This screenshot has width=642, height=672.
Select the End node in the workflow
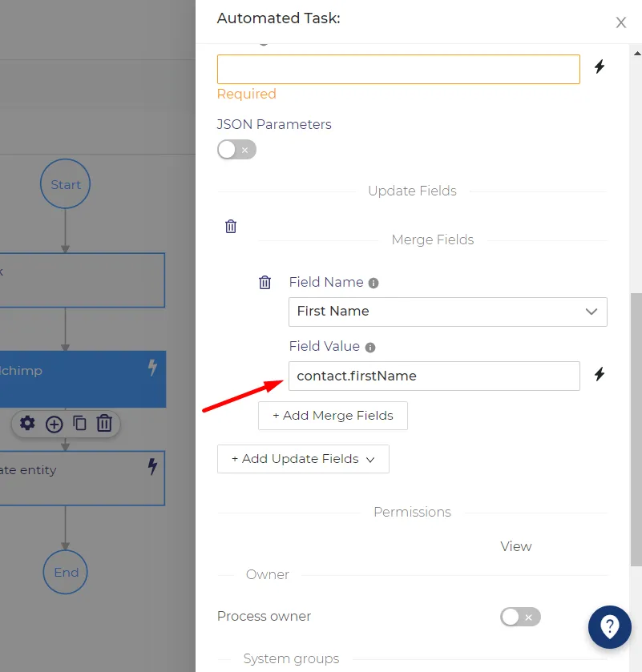pyautogui.click(x=65, y=572)
